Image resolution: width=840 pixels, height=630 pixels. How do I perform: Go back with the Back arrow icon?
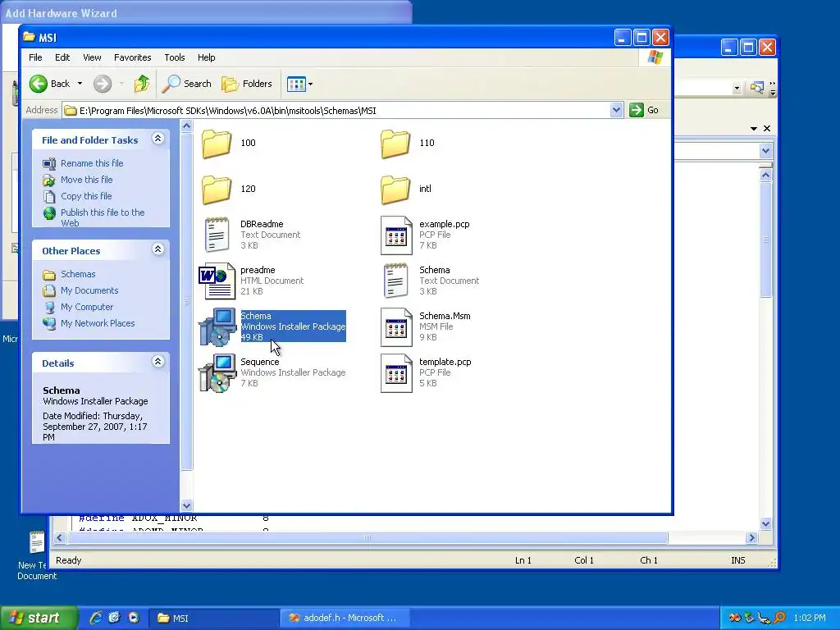(39, 84)
